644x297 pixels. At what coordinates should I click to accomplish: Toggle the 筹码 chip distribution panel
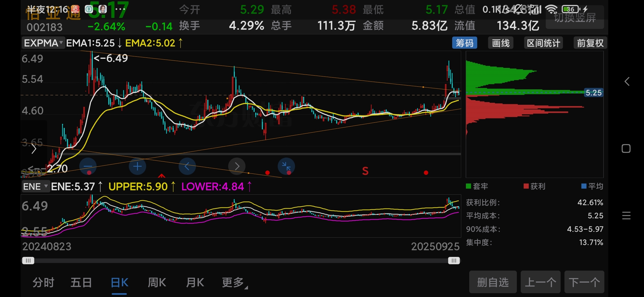(x=465, y=43)
